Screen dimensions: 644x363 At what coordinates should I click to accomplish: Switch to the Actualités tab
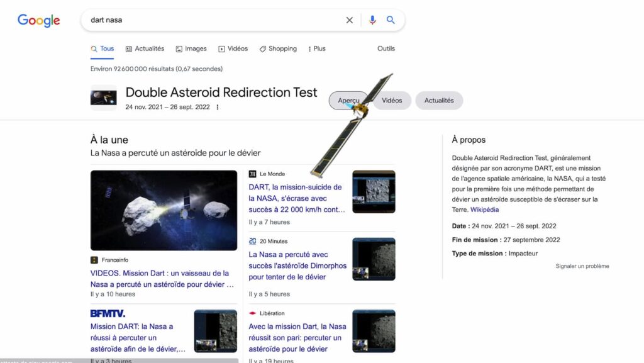pos(145,49)
